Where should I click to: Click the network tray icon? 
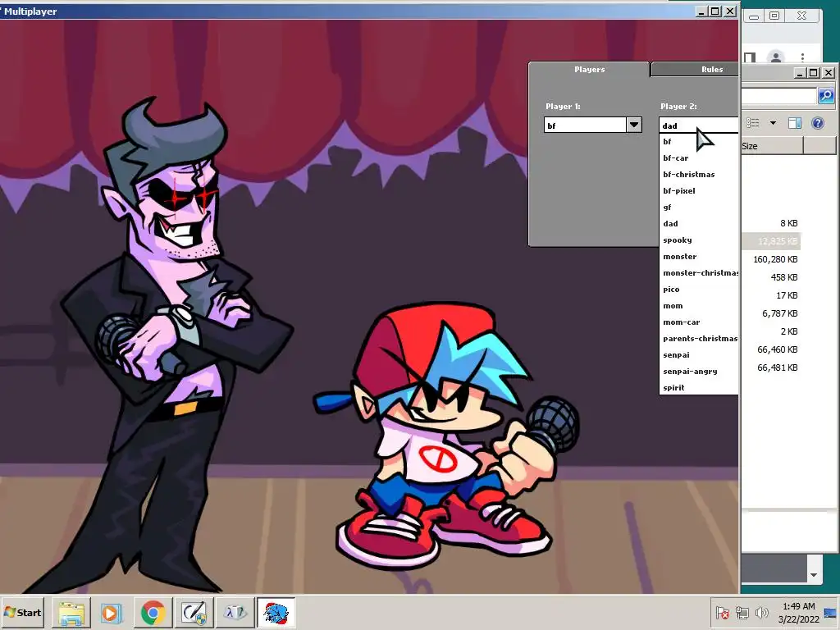pyautogui.click(x=742, y=612)
